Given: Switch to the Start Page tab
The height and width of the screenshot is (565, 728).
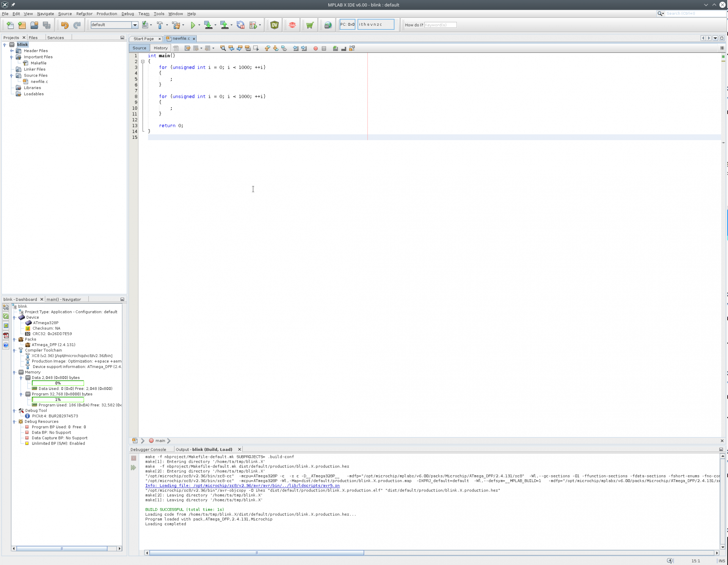Looking at the screenshot, I should [x=144, y=39].
